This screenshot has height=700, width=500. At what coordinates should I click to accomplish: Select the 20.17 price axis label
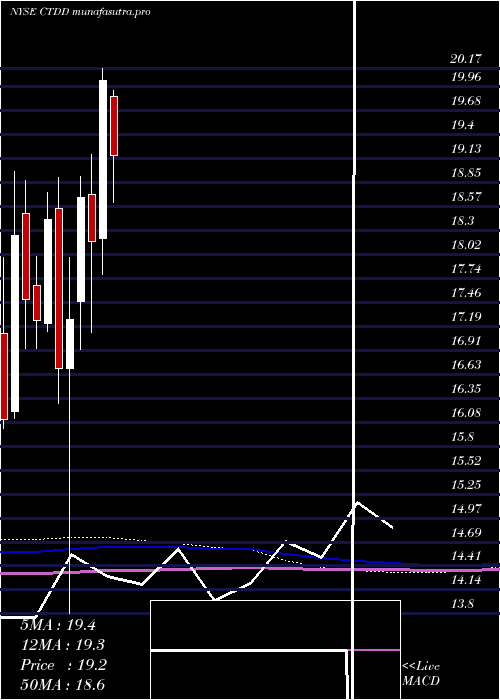pyautogui.click(x=466, y=58)
